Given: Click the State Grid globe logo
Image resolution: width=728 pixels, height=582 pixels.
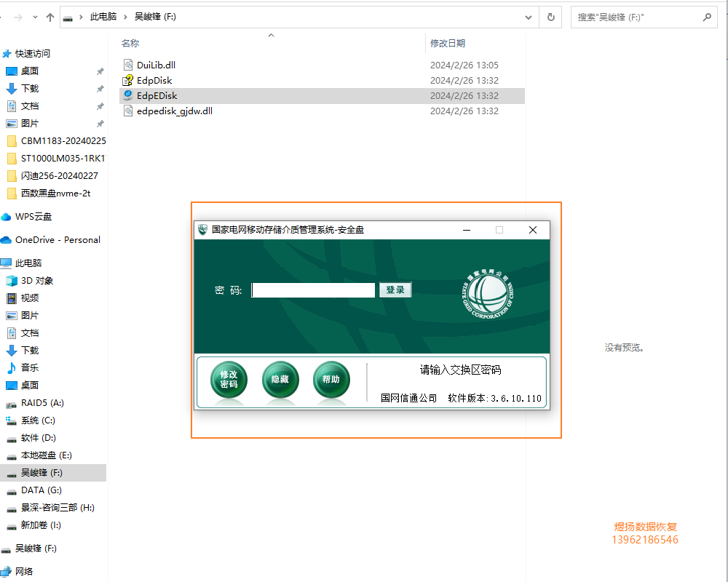Looking at the screenshot, I should point(488,293).
